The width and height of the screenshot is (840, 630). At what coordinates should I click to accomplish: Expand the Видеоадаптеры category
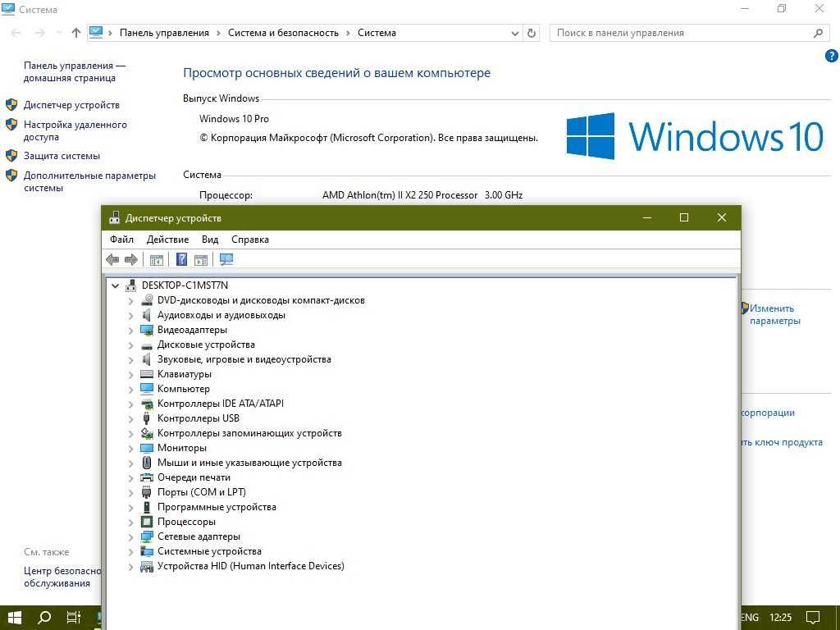click(x=130, y=331)
